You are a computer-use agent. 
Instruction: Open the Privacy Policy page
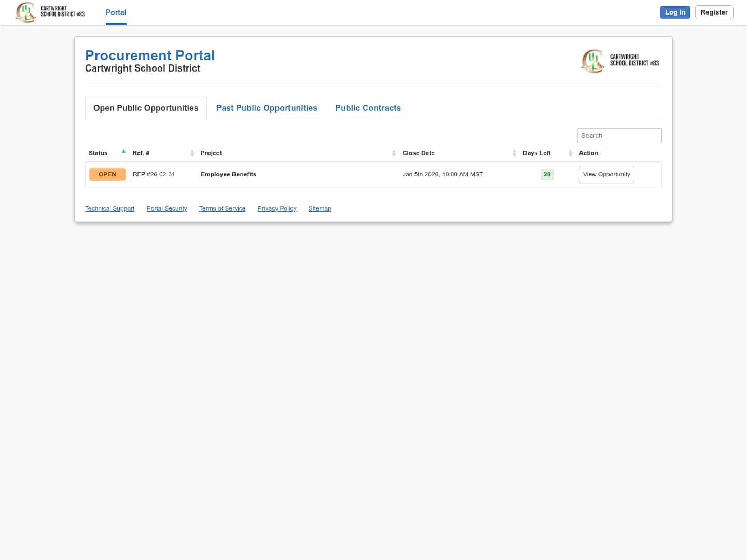[x=276, y=208]
